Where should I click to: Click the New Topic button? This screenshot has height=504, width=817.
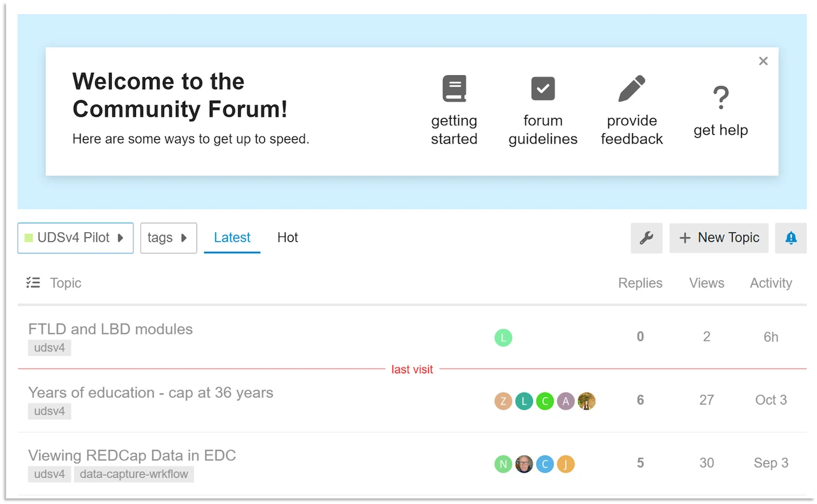719,237
